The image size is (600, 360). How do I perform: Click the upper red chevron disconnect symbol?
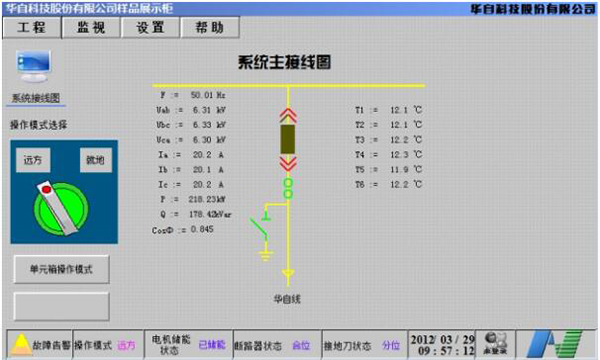tap(288, 115)
